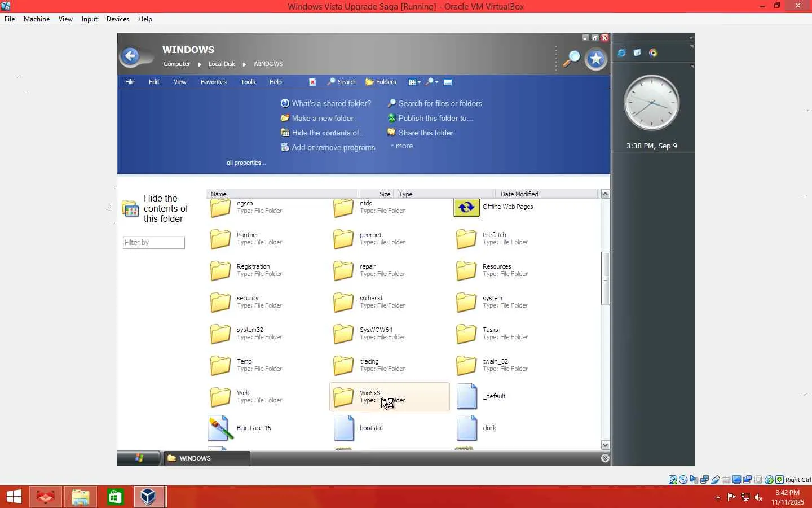Open the Views dropdown in toolbar

click(x=414, y=82)
